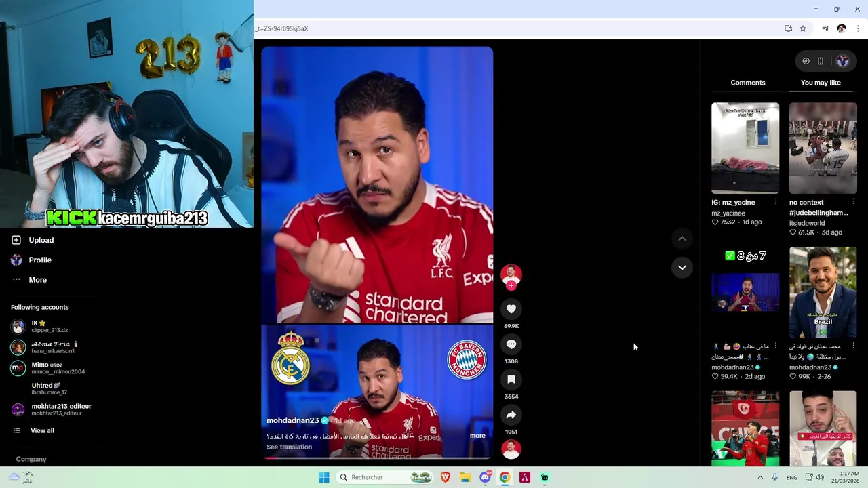
Task: Open the red Tunisia jersey video thumbnail
Action: pyautogui.click(x=745, y=428)
